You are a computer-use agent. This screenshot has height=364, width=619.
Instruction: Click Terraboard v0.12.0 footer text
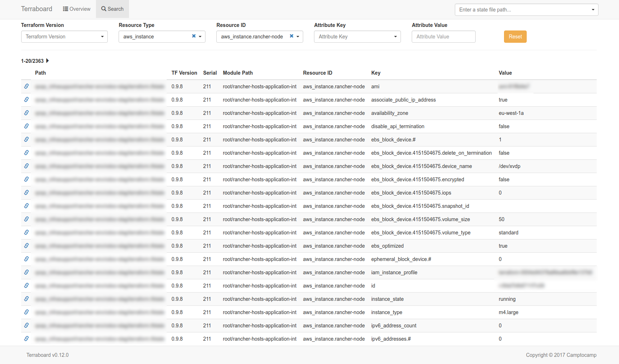(47, 355)
